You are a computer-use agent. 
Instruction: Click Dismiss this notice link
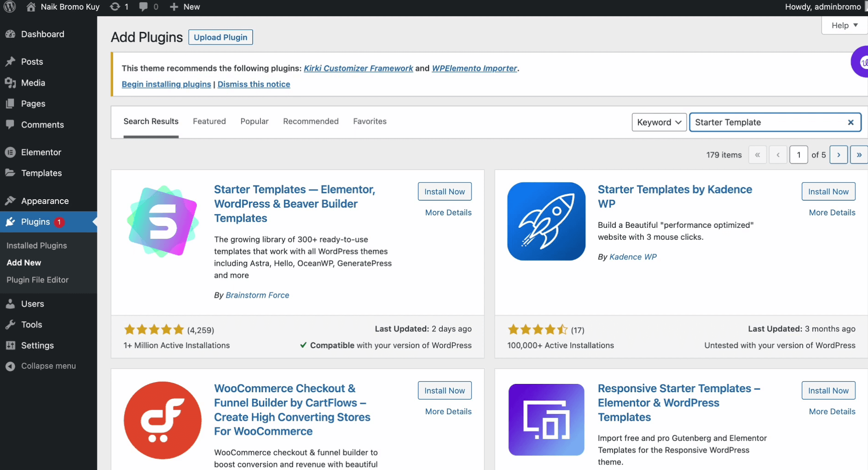point(254,84)
